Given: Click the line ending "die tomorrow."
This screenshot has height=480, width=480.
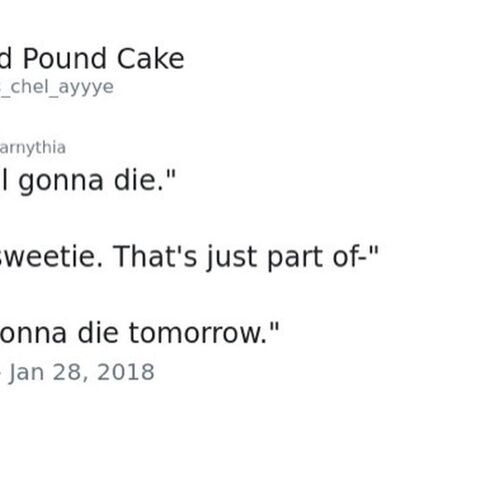Looking at the screenshot, I should coord(139,333).
